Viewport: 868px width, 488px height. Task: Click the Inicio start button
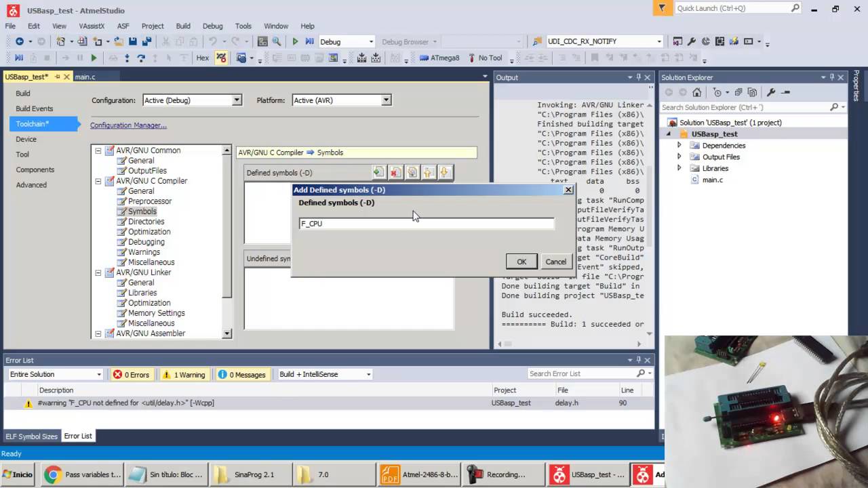17,474
